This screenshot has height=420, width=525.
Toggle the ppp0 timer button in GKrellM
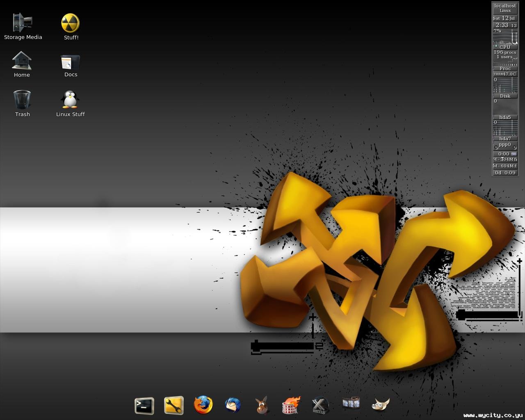(514, 154)
